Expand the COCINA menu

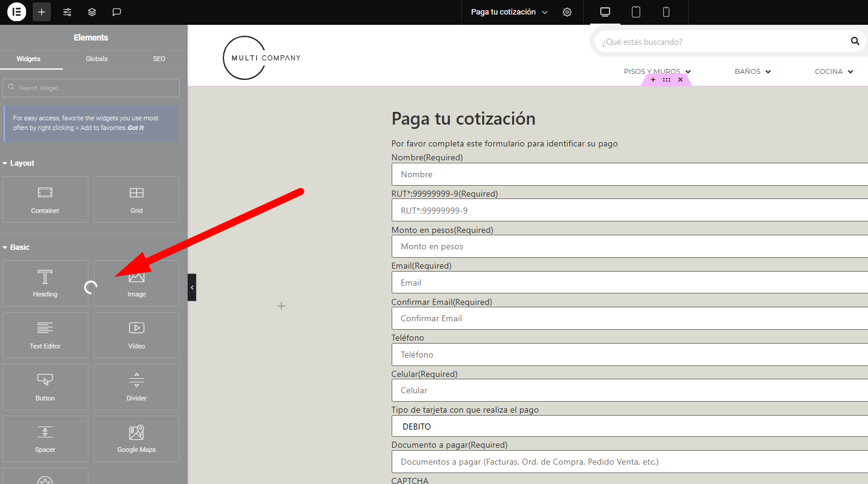pyautogui.click(x=834, y=71)
